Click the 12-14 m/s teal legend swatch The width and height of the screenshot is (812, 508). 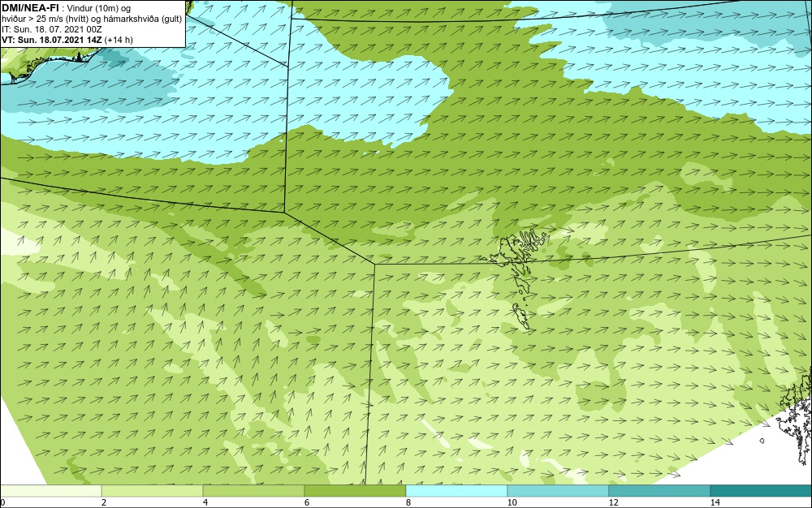(659, 491)
